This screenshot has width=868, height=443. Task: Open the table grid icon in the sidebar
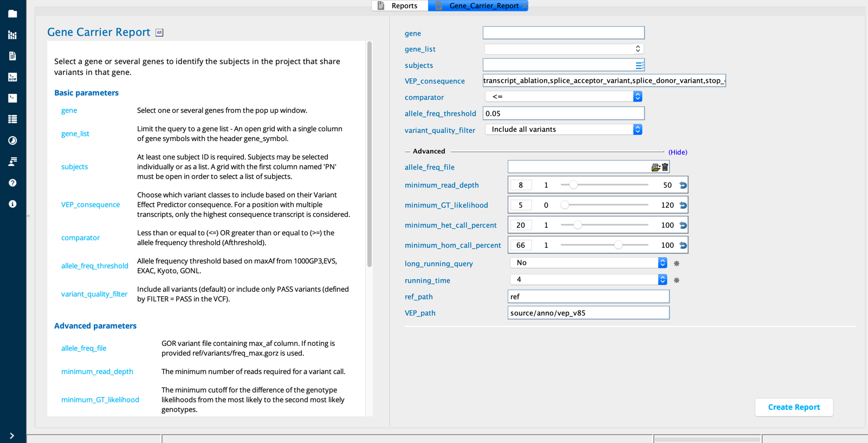click(12, 119)
